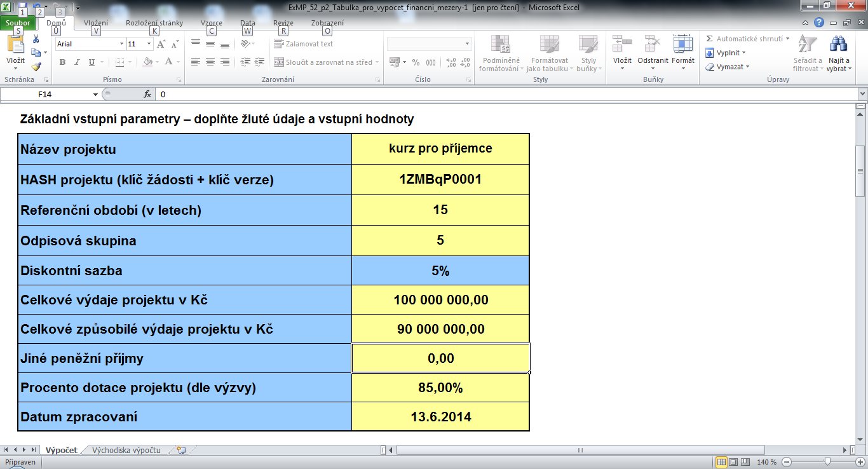
Task: Click the Font color A icon
Action: (168, 62)
